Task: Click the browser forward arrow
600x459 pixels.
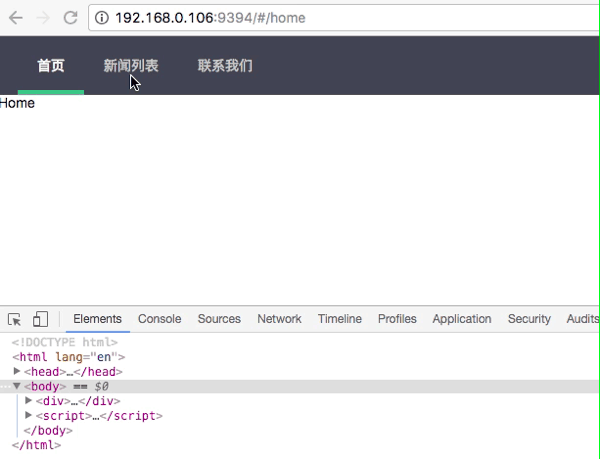Action: (x=43, y=18)
